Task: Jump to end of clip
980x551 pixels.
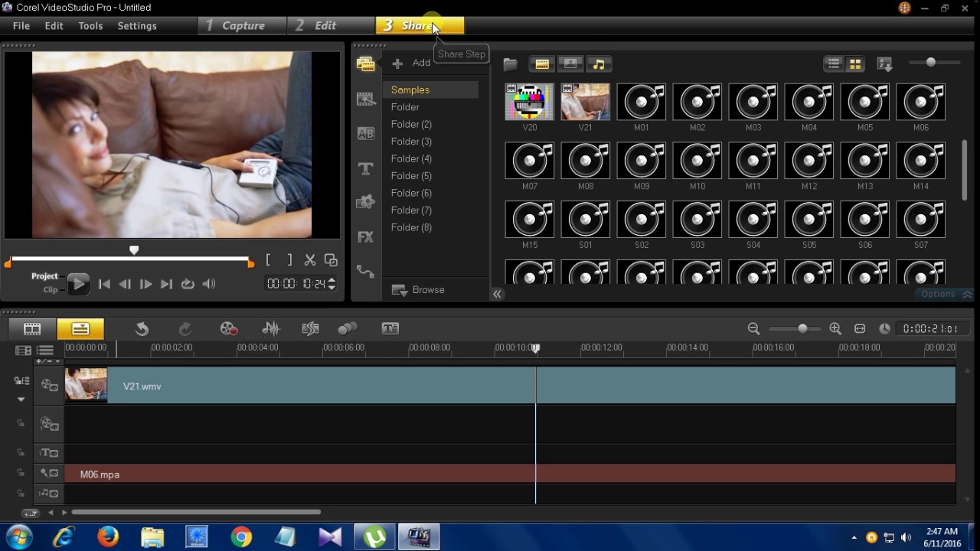Action: pos(166,284)
